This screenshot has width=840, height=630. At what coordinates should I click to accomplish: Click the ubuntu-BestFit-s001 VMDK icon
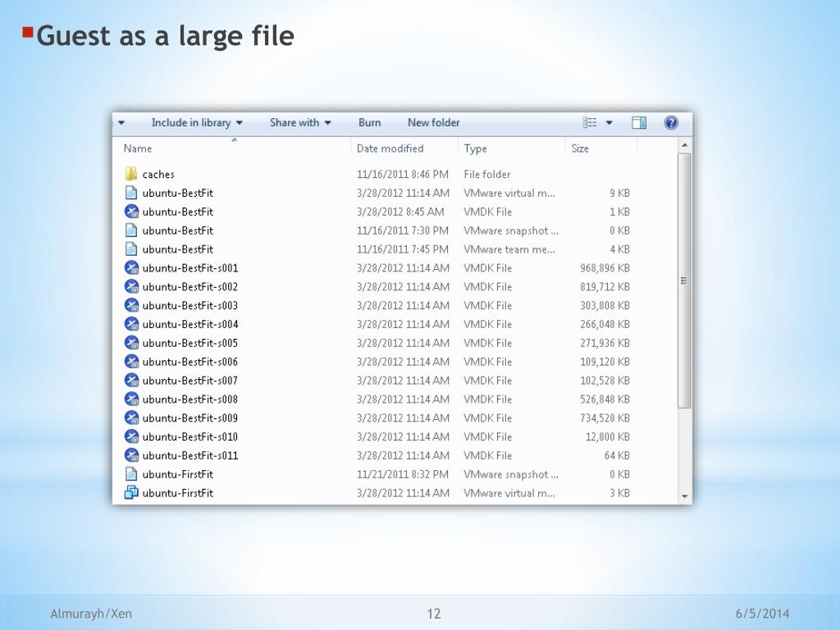131,268
